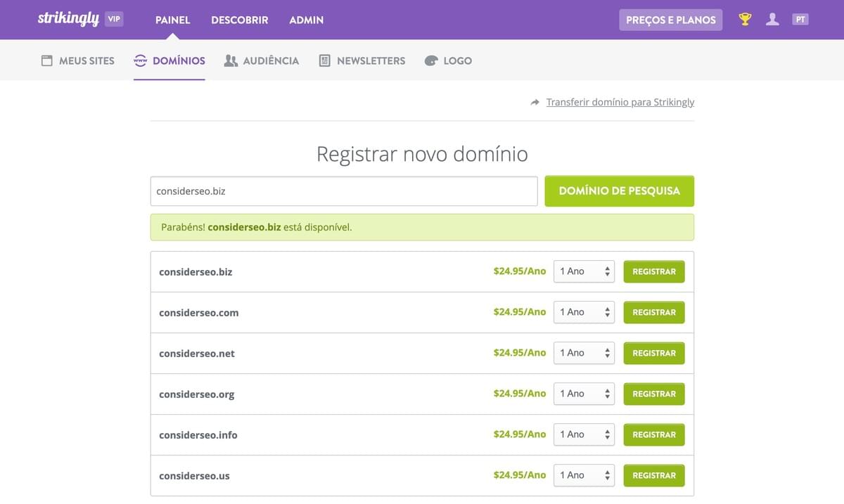
Task: Click the Newsletters document icon
Action: (x=324, y=60)
